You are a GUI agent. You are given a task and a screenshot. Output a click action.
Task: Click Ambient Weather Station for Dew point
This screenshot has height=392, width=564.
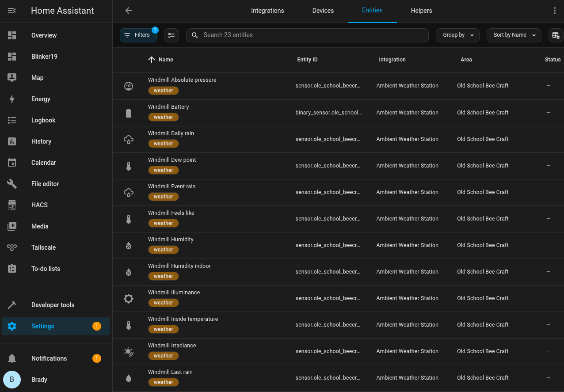pyautogui.click(x=407, y=166)
